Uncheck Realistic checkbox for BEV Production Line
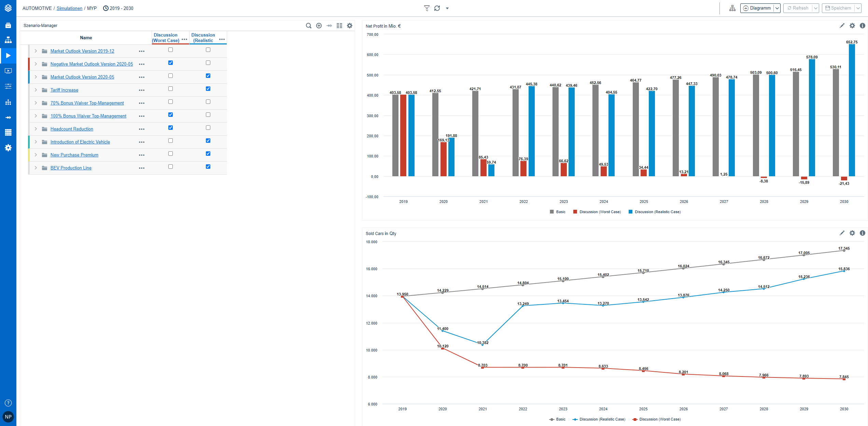The image size is (868, 426). tap(208, 167)
